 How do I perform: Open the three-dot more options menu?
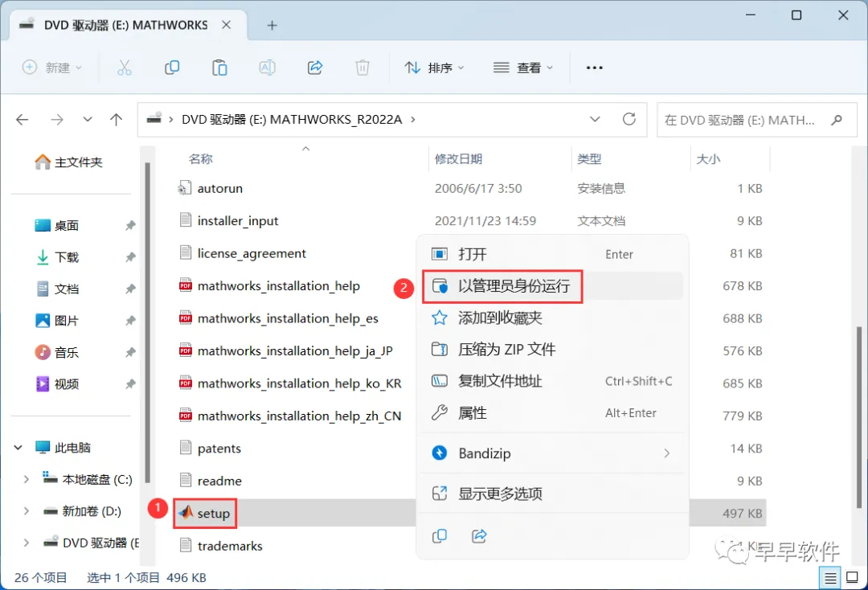[594, 68]
